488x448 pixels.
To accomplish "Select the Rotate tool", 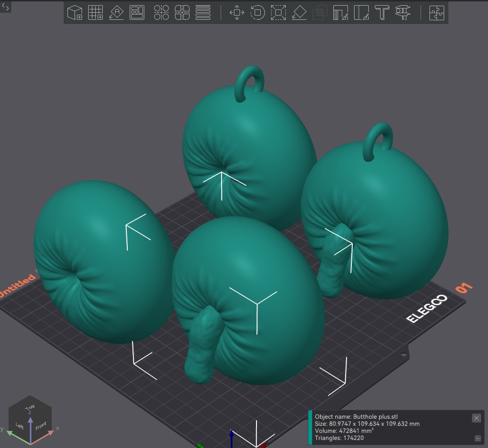I will [x=258, y=13].
